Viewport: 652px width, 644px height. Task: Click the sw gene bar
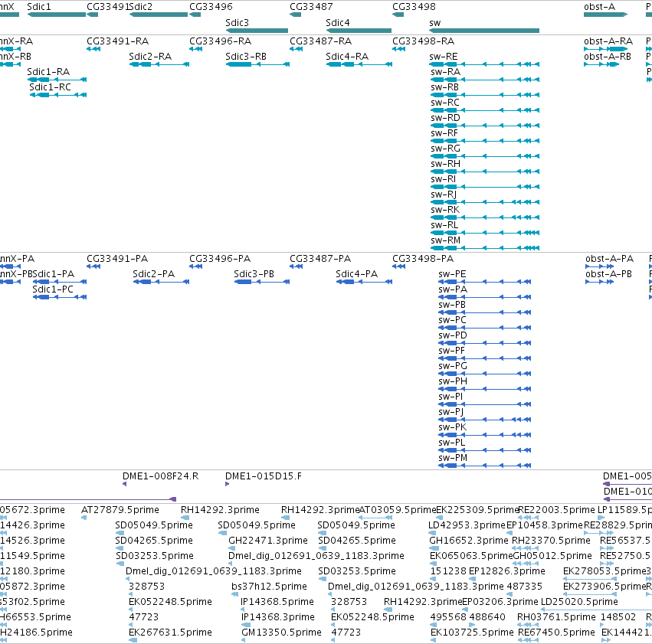point(484,31)
